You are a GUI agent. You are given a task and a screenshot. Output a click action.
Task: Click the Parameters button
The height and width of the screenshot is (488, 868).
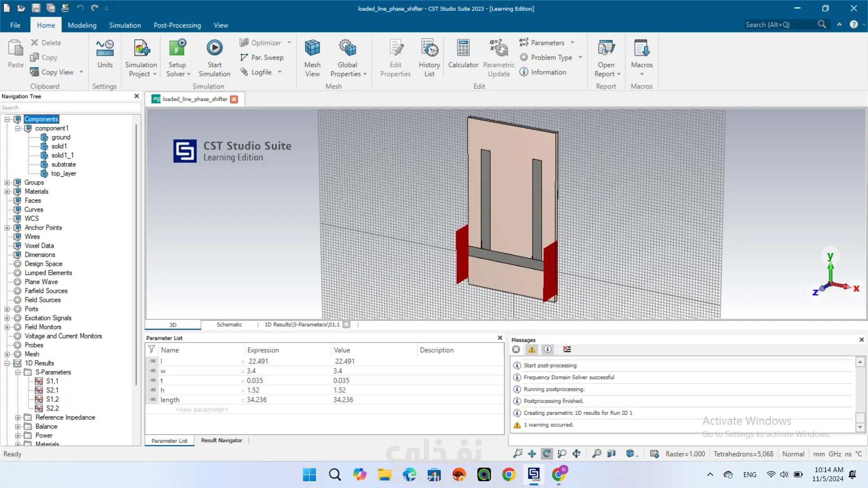coord(542,42)
